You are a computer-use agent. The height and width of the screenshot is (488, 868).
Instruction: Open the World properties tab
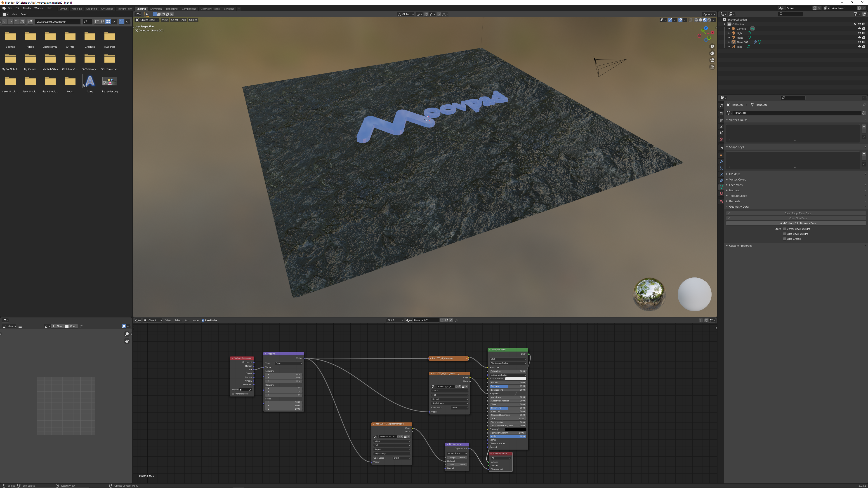(721, 139)
